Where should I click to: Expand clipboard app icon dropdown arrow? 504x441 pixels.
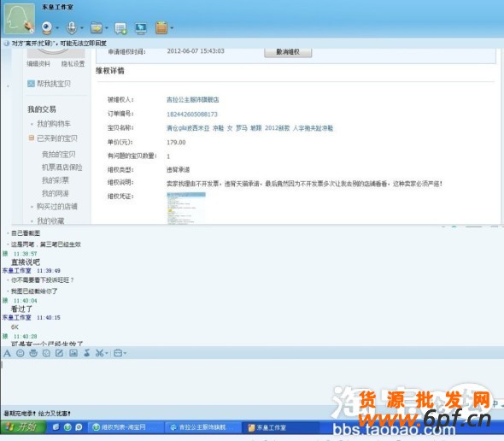click(x=172, y=28)
